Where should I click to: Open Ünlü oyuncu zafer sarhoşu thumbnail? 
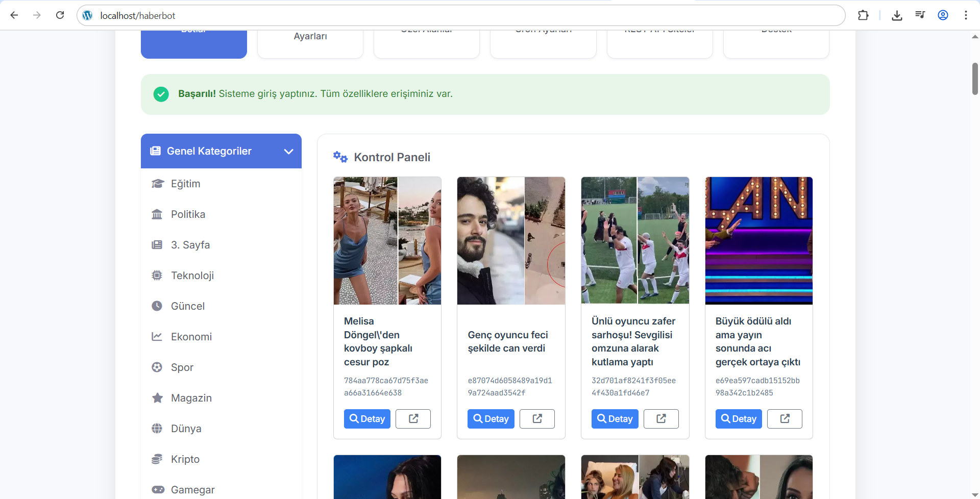(635, 241)
